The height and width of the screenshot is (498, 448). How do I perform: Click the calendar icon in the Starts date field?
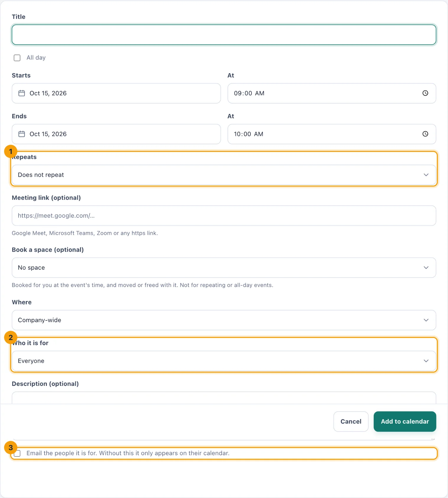tap(22, 93)
